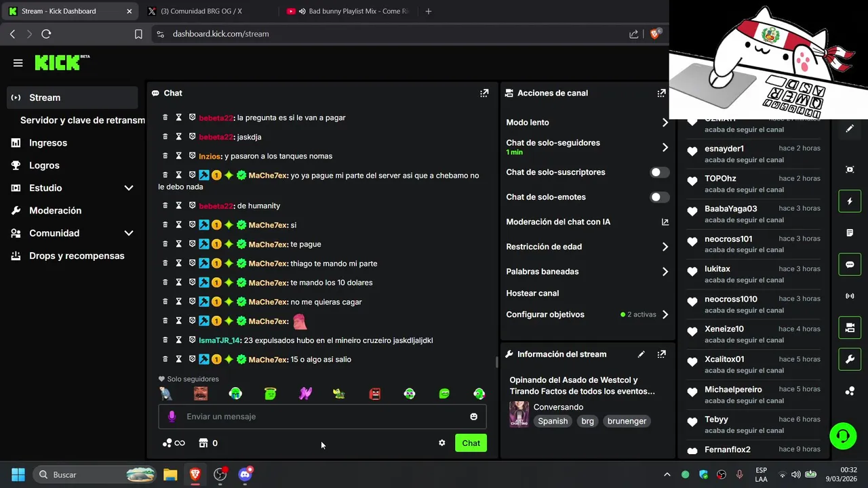Click the store icon with 0 count
Image resolution: width=868 pixels, height=488 pixels.
(x=208, y=443)
